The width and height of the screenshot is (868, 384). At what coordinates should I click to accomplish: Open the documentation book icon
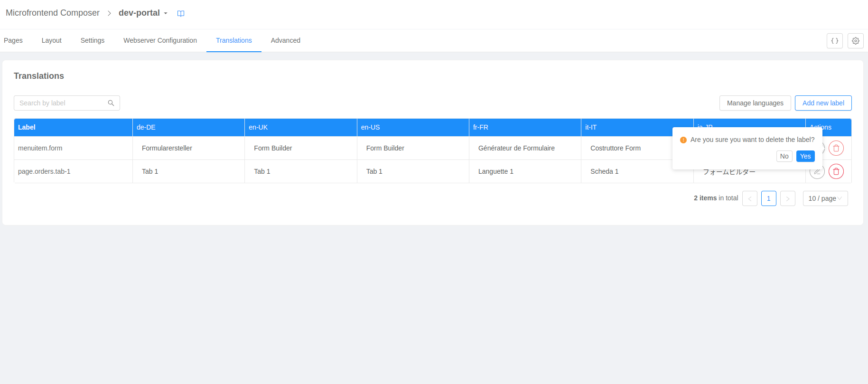point(181,13)
